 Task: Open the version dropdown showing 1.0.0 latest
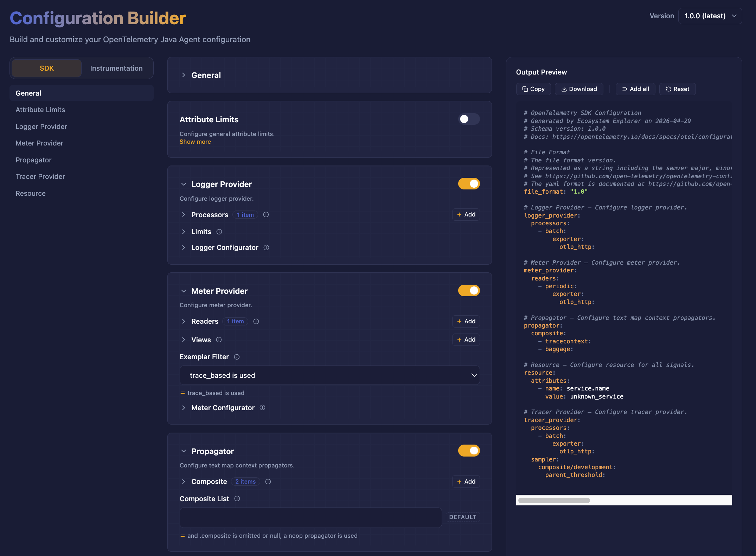[x=710, y=16]
